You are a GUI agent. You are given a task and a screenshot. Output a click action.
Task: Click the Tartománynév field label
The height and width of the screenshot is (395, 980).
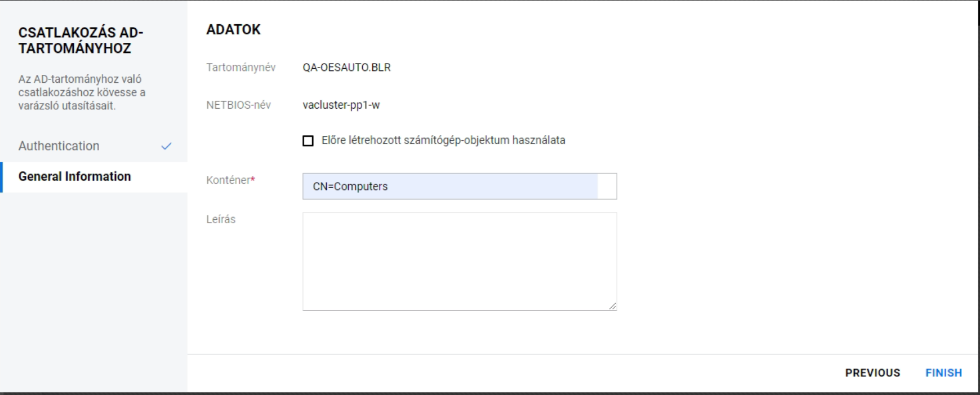click(x=241, y=68)
